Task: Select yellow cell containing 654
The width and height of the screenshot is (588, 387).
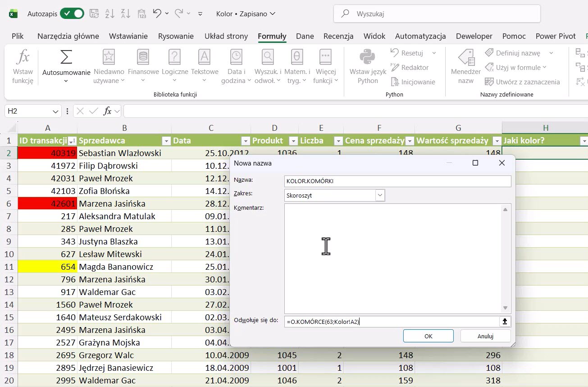Action: click(x=47, y=267)
